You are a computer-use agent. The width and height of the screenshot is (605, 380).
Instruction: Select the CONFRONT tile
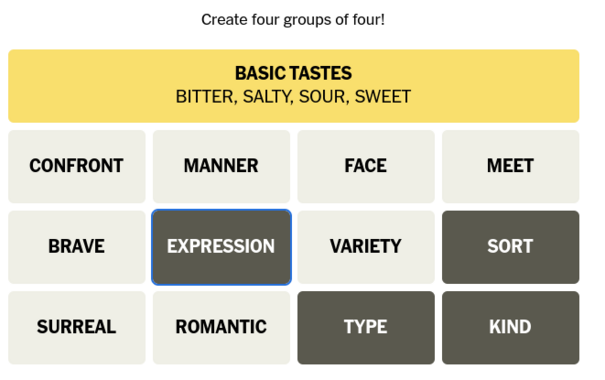(77, 166)
